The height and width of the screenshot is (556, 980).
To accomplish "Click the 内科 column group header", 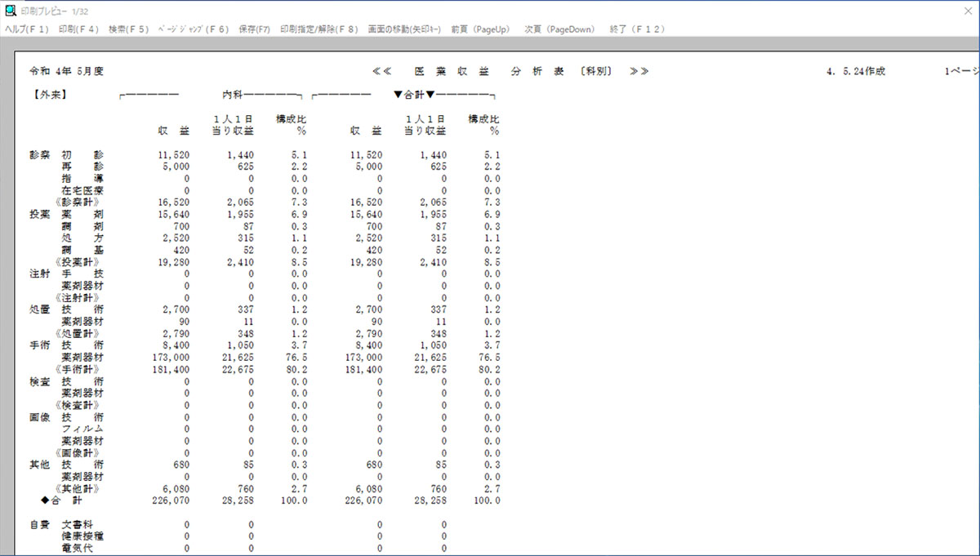I will (233, 95).
